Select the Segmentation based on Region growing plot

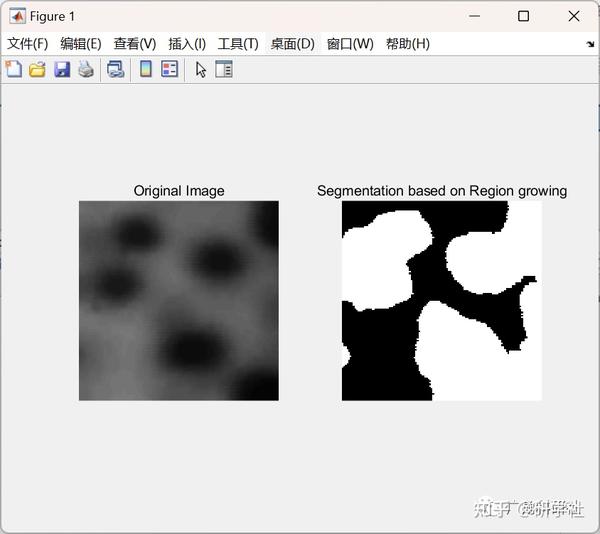442,301
